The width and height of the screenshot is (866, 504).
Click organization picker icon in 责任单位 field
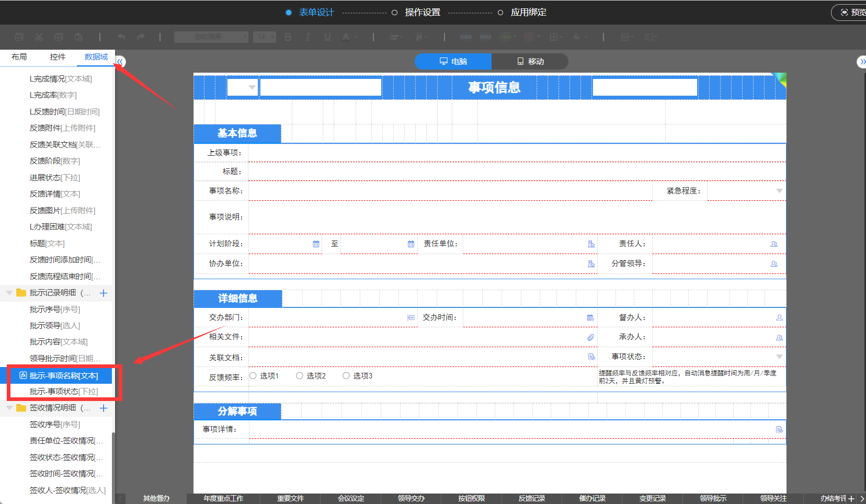[x=591, y=244]
